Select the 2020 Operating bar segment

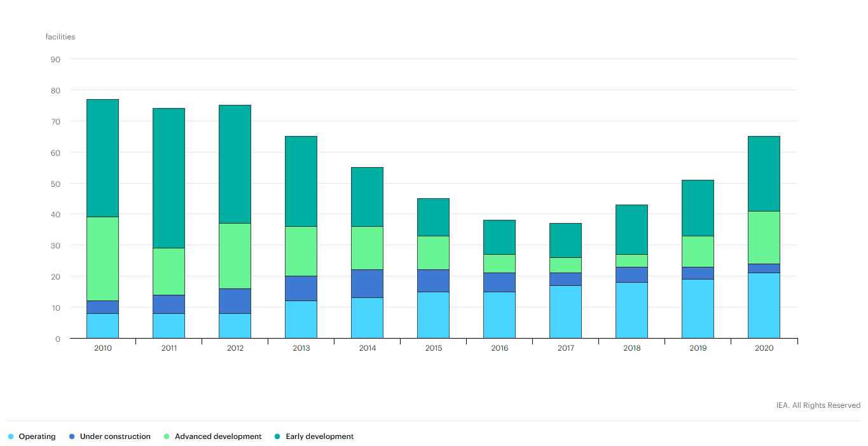coord(764,306)
